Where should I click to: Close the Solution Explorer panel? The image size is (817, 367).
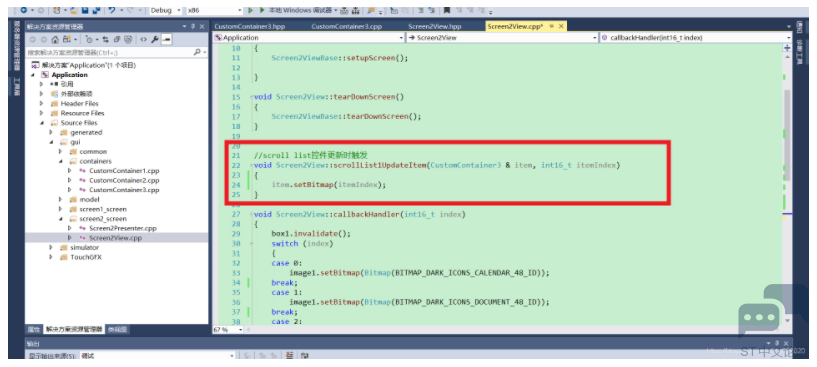point(202,27)
